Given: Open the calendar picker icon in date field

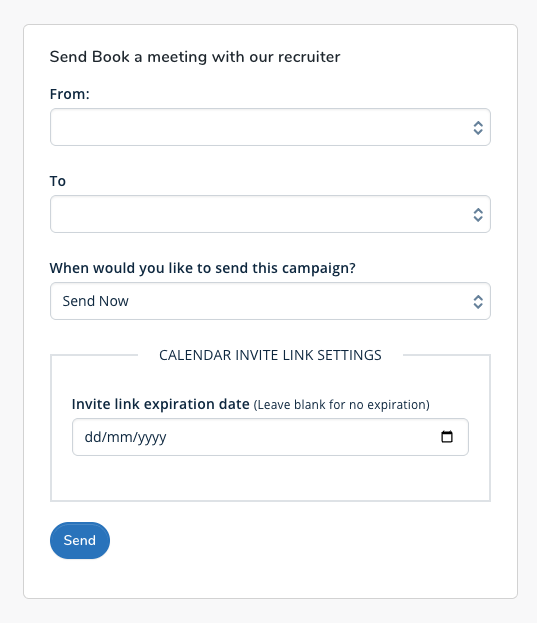Looking at the screenshot, I should tap(447, 437).
